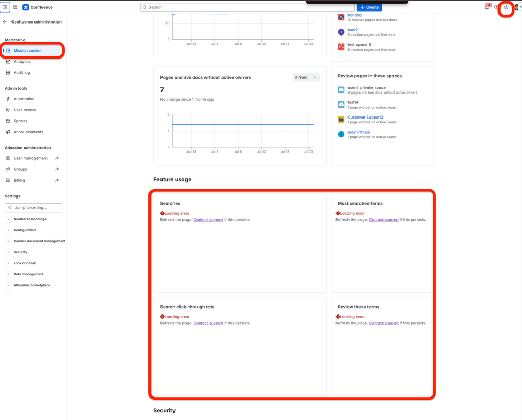Expand the Numbered headings setting
522x420 pixels.
tap(8, 219)
